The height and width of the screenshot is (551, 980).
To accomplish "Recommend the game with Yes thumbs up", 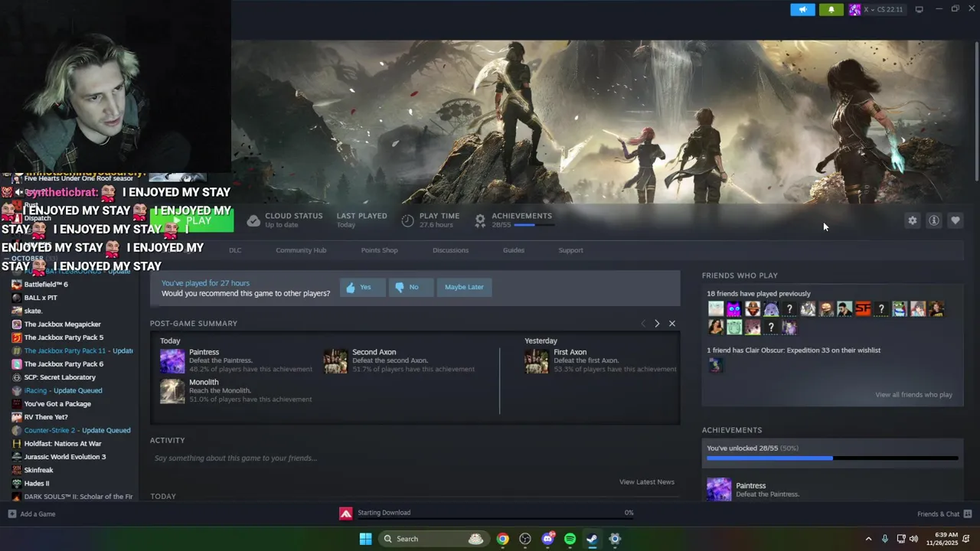I will click(x=362, y=287).
